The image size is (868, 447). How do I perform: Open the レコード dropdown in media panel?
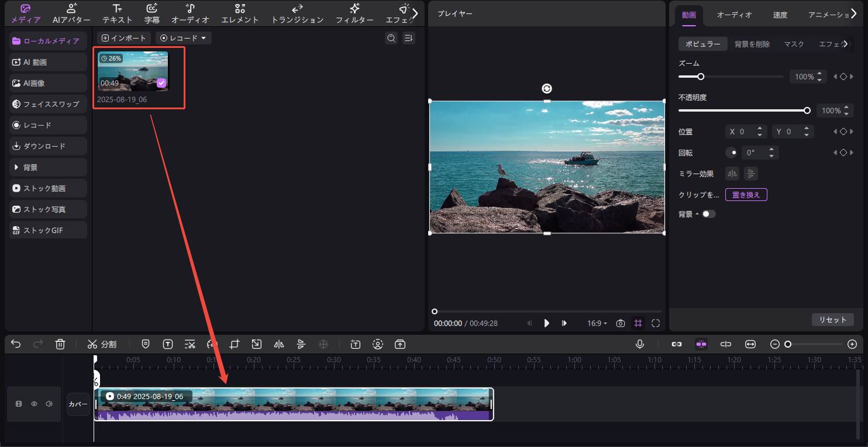pyautogui.click(x=183, y=38)
